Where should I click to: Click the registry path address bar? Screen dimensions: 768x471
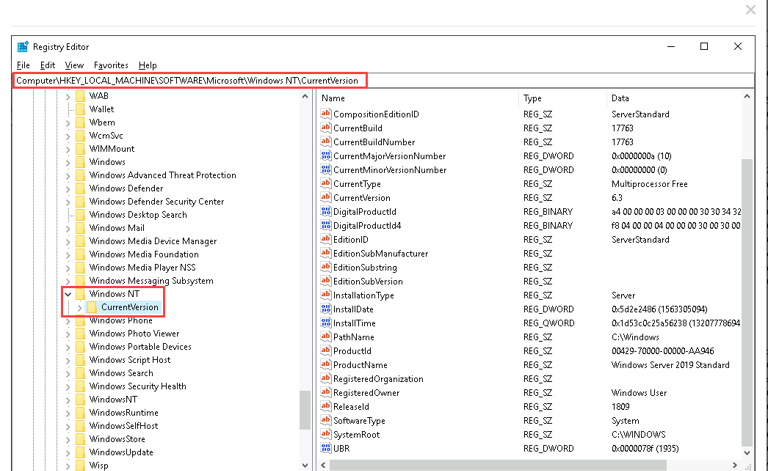tap(384, 80)
